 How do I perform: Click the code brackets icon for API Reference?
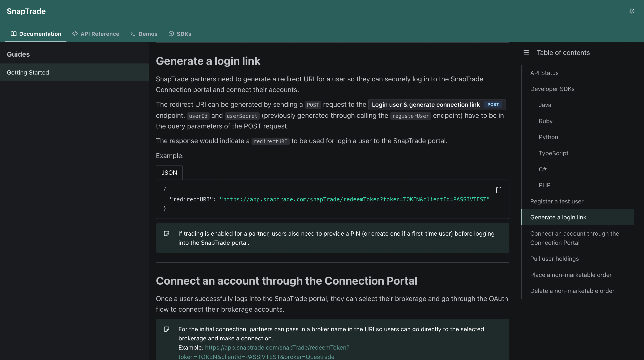coord(75,34)
